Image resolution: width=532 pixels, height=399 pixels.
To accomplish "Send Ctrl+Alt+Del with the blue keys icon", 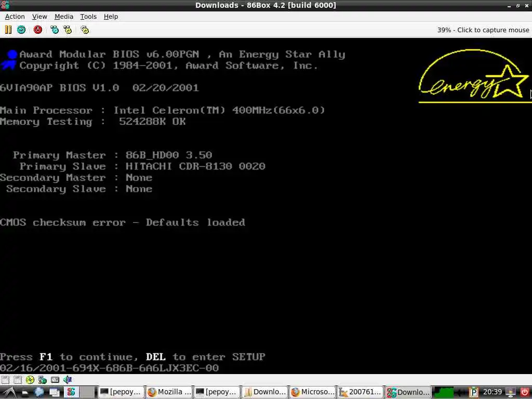I will [54, 30].
